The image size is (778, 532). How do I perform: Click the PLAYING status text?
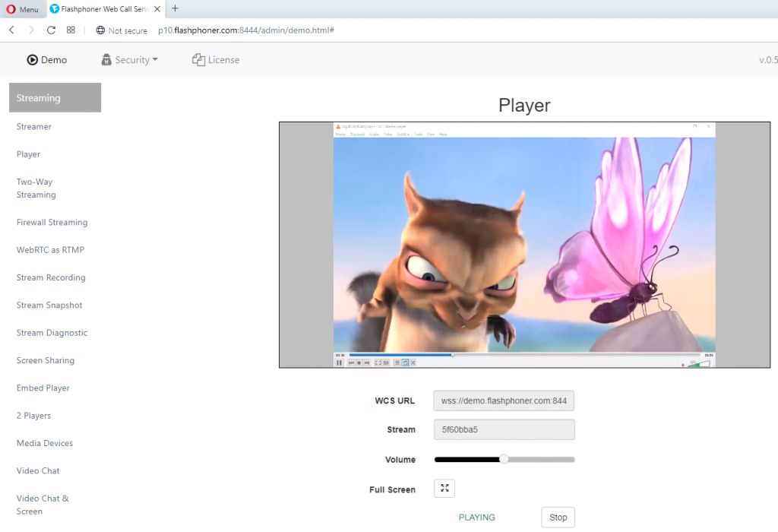pos(477,518)
